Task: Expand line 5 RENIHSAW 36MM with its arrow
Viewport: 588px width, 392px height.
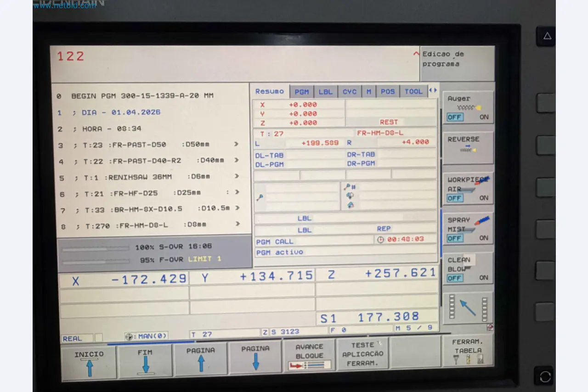Action: [x=237, y=176]
